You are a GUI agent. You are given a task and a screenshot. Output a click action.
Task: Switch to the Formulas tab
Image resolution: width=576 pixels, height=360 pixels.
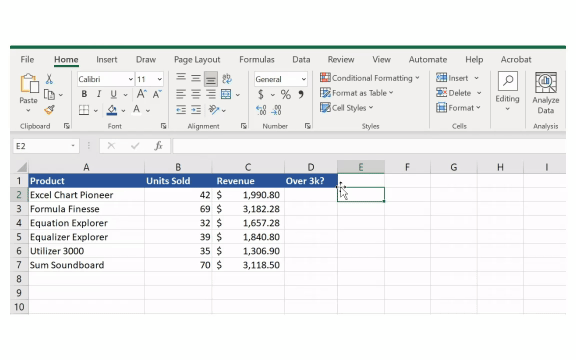pyautogui.click(x=257, y=60)
